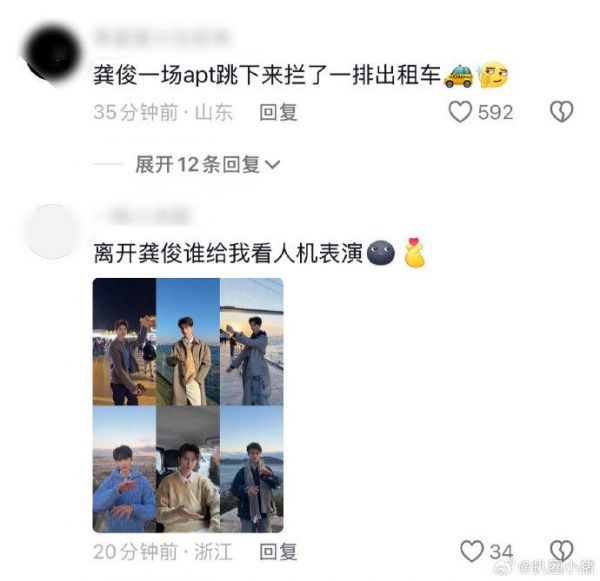Dislike the Shandong comment with broken heart
The height and width of the screenshot is (581, 600).
(x=561, y=112)
